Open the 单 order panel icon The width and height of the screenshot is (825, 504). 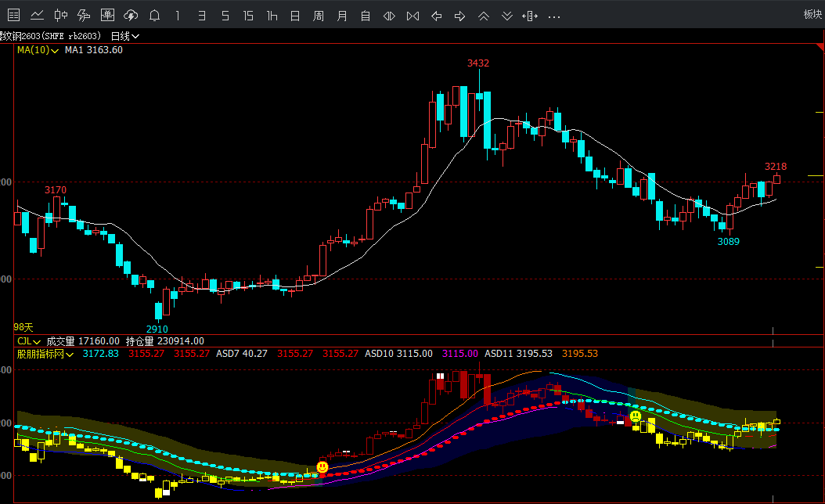107,15
